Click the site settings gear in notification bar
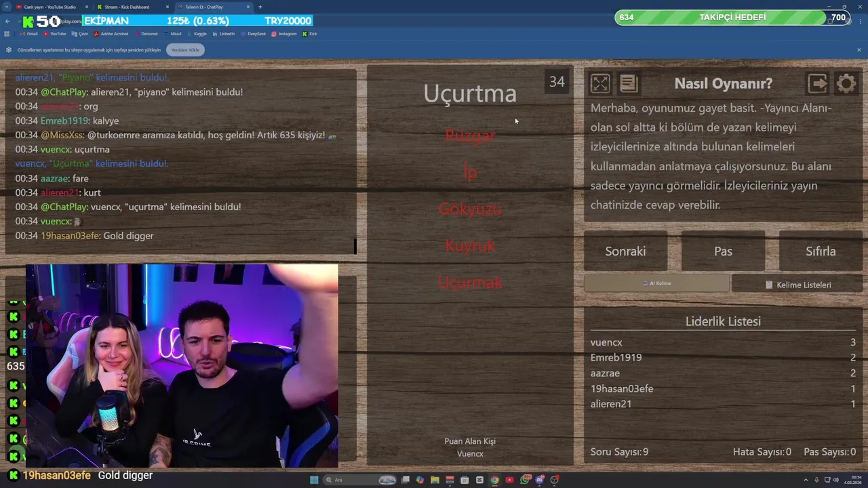 pyautogui.click(x=9, y=49)
